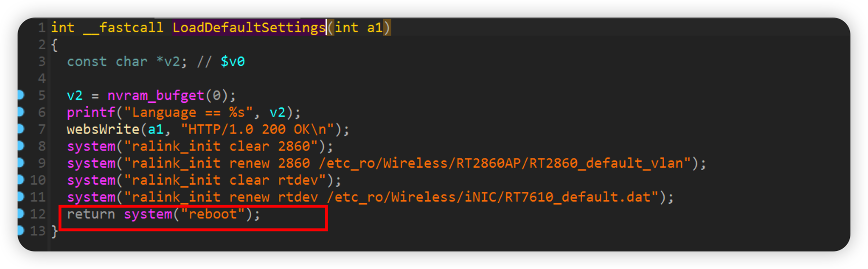The width and height of the screenshot is (868, 269).
Task: Select the "reboot" string literal
Action: tap(213, 214)
